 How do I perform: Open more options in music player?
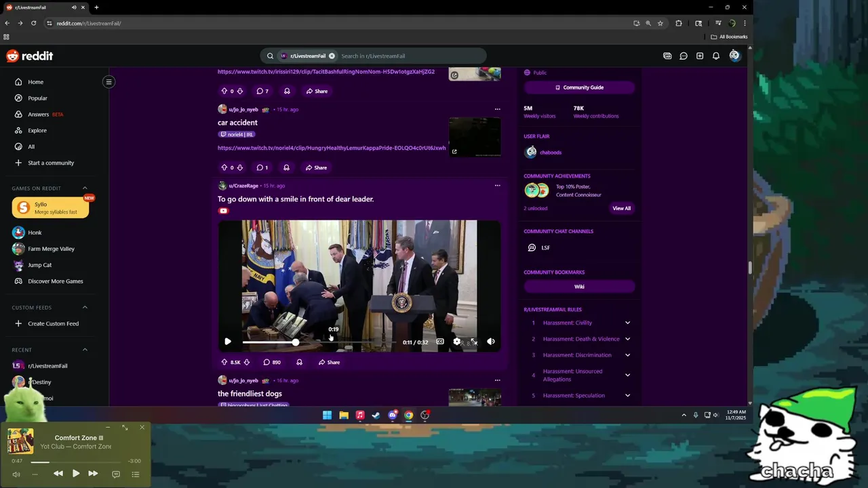(35, 474)
